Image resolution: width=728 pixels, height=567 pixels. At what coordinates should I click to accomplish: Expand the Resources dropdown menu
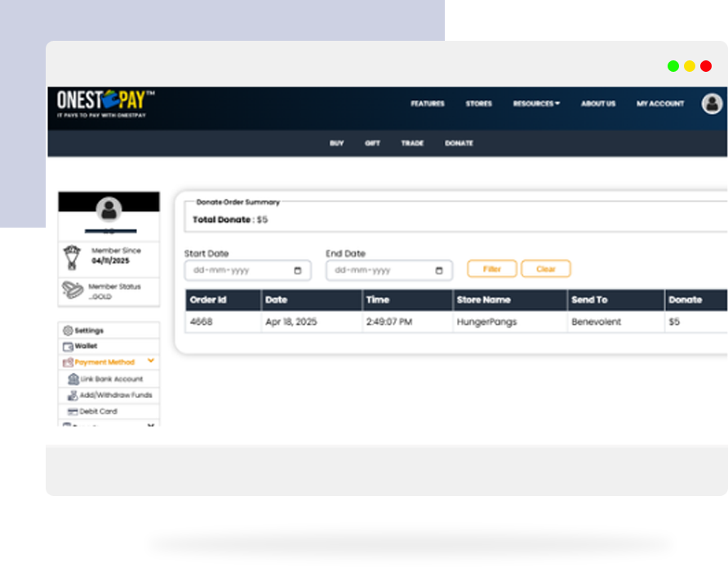[536, 104]
